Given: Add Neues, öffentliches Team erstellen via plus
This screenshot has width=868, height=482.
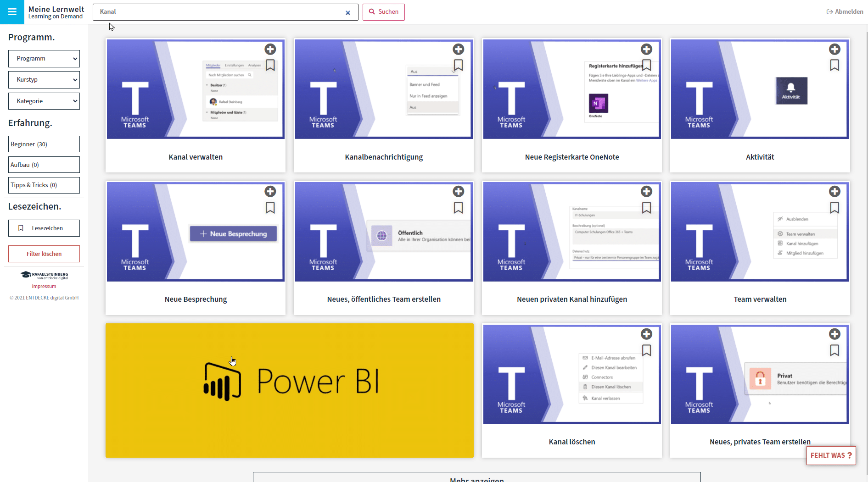Looking at the screenshot, I should (x=458, y=191).
